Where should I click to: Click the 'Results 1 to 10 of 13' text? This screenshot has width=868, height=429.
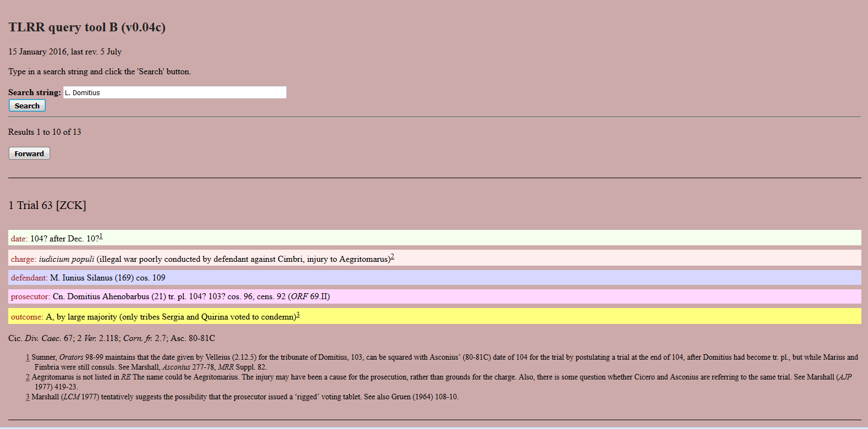click(45, 132)
